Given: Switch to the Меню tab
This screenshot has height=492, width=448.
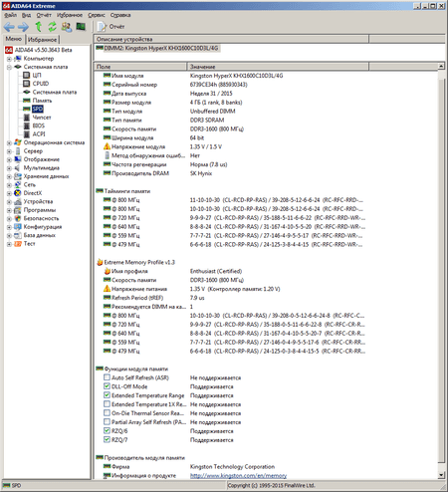Looking at the screenshot, I should click(14, 39).
